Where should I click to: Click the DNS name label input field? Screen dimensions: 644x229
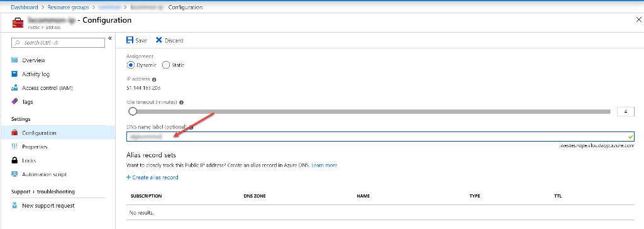pos(380,137)
